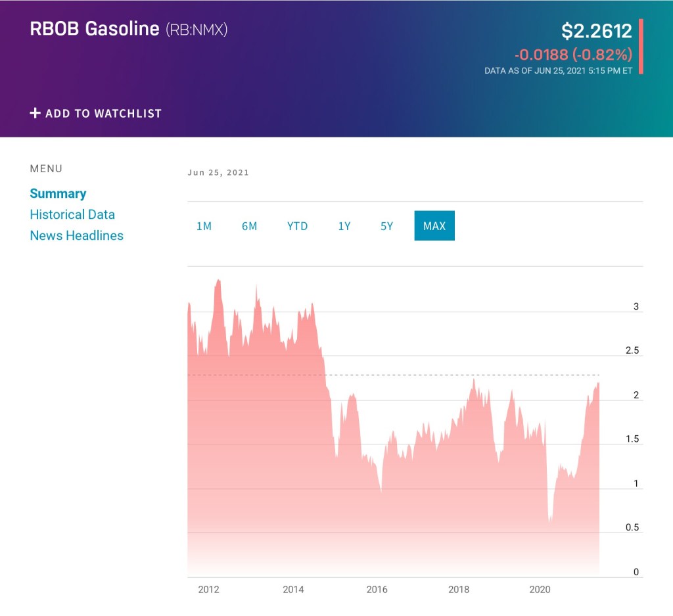The height and width of the screenshot is (616, 673).
Task: Click the RB:NMX ticker symbol
Action: pyautogui.click(x=196, y=30)
